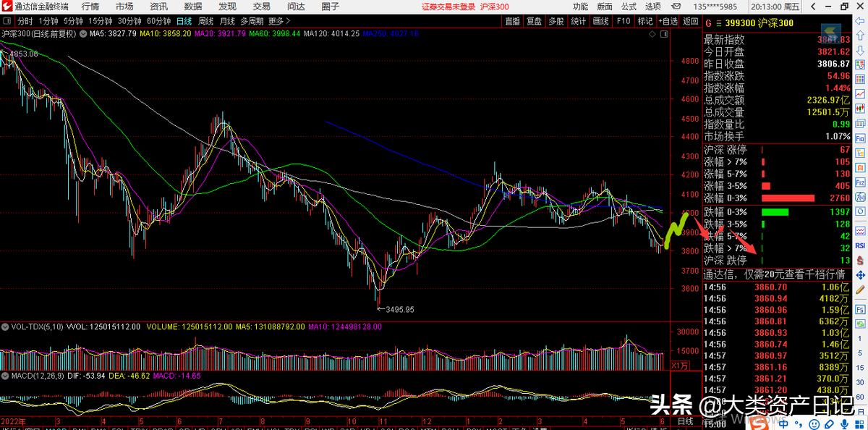Expand the 沪深300(日线前复权) dropdown arrow
868x430 pixels.
point(82,33)
